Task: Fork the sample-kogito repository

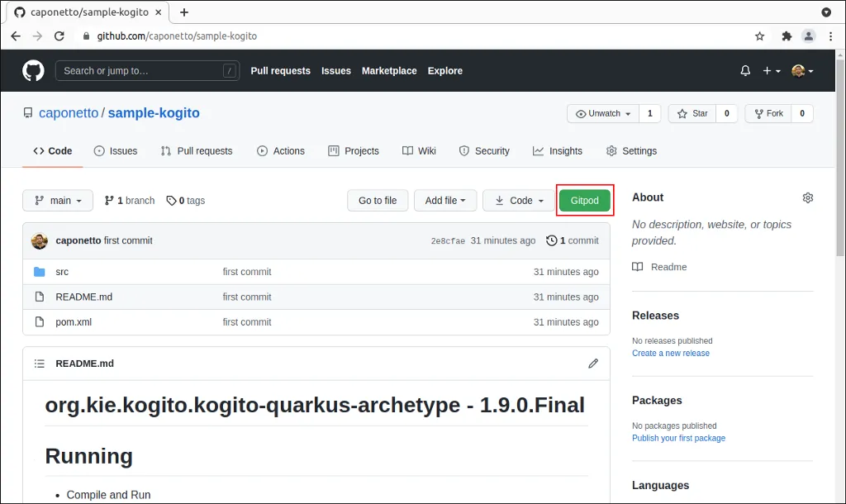Action: point(768,113)
